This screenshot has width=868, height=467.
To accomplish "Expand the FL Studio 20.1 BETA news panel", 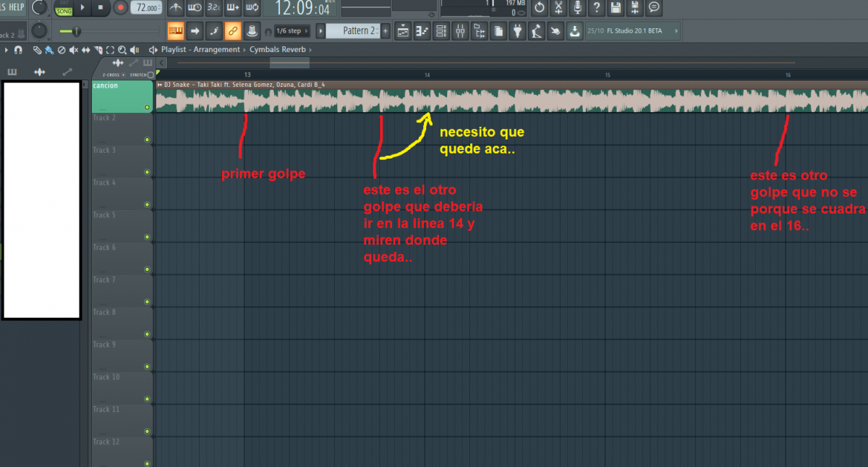I will point(676,31).
